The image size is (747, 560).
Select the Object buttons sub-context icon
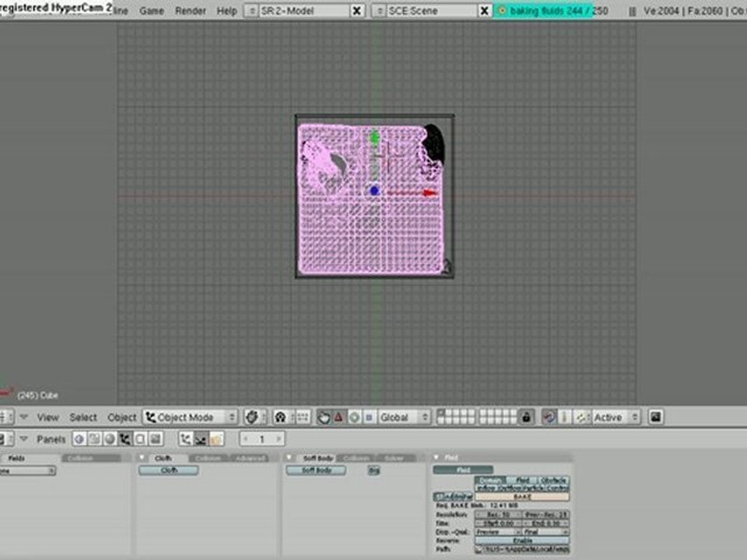[x=185, y=439]
